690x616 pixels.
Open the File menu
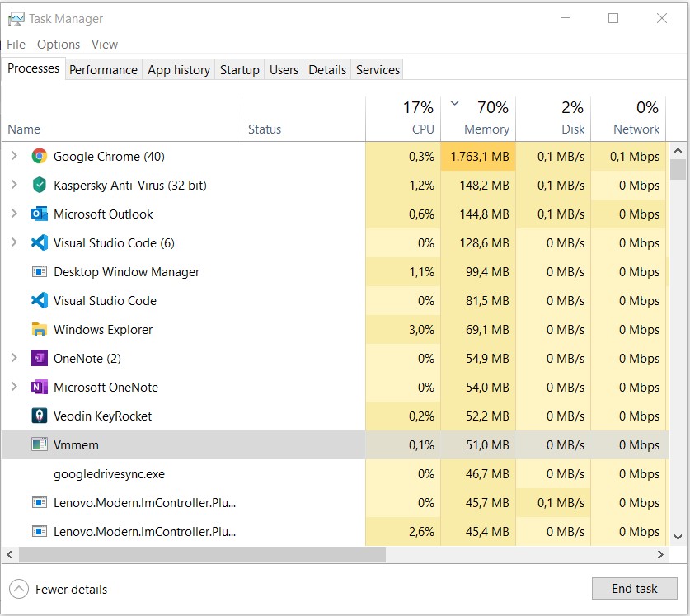16,45
